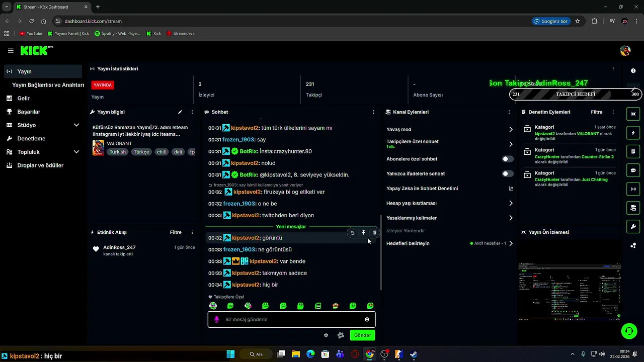Screen dimensions: 644x362
Task: Open Yayın bilgisi three-dot menu
Action: click(192, 112)
